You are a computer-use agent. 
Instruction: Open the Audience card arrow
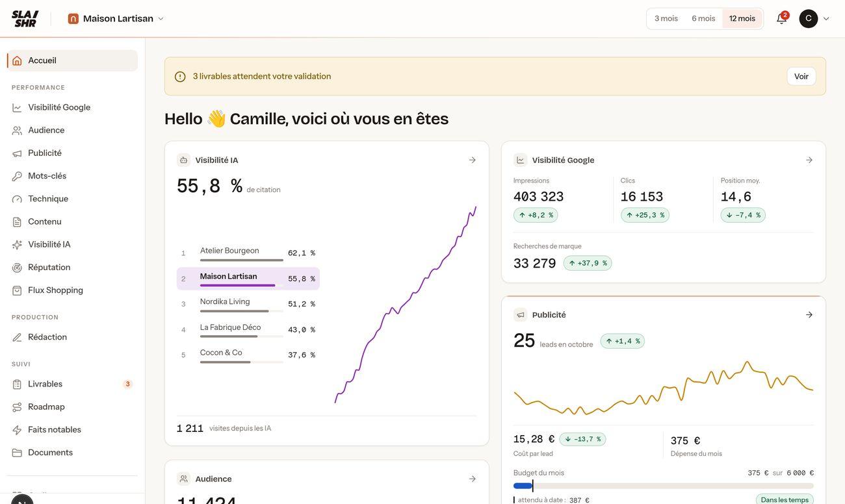coord(473,479)
